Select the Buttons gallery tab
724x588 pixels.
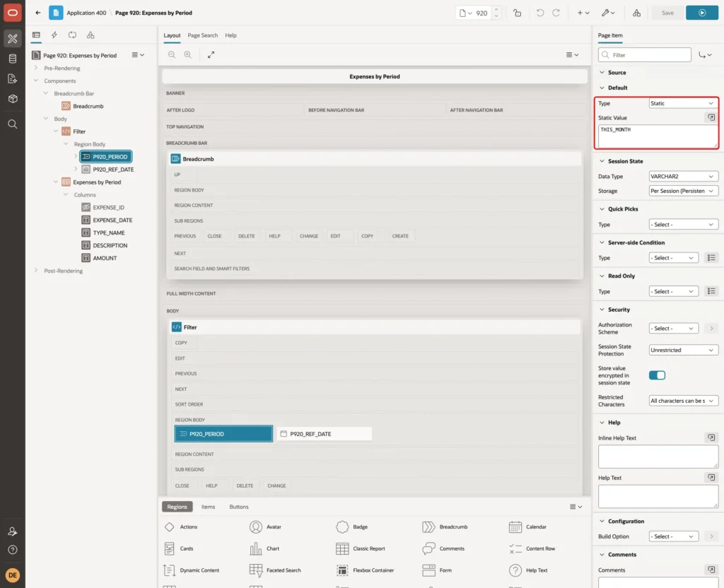coord(239,507)
